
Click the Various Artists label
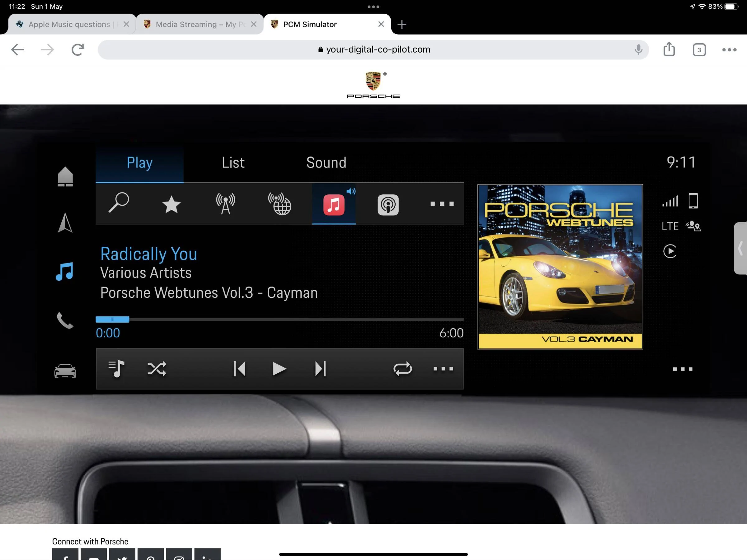(x=146, y=273)
